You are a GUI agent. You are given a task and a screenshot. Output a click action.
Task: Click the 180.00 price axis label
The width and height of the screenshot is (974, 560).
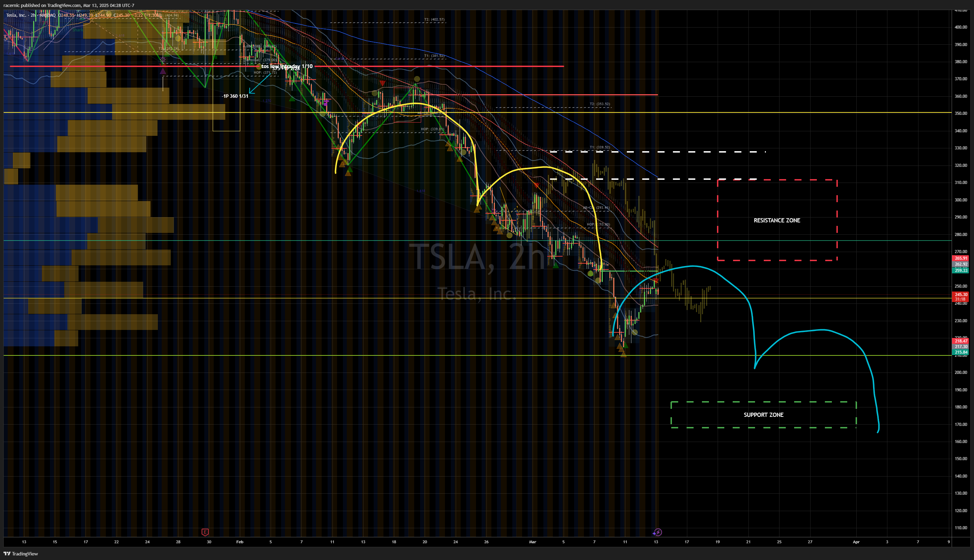pos(960,407)
